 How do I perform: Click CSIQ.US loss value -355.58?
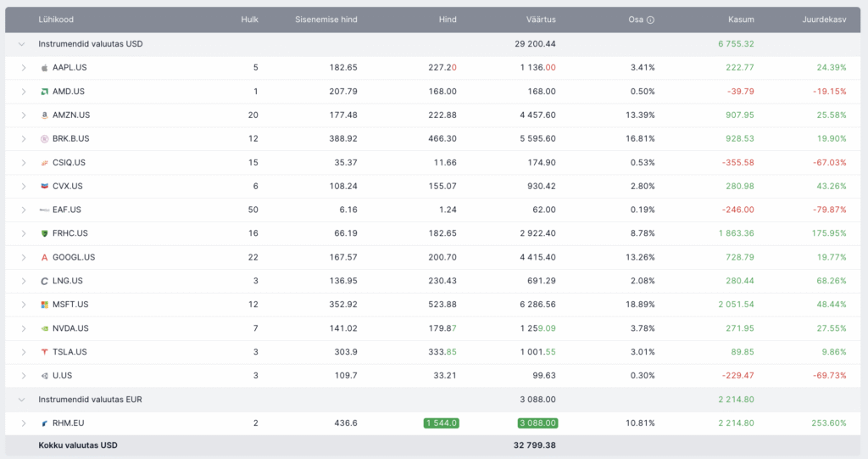[738, 162]
